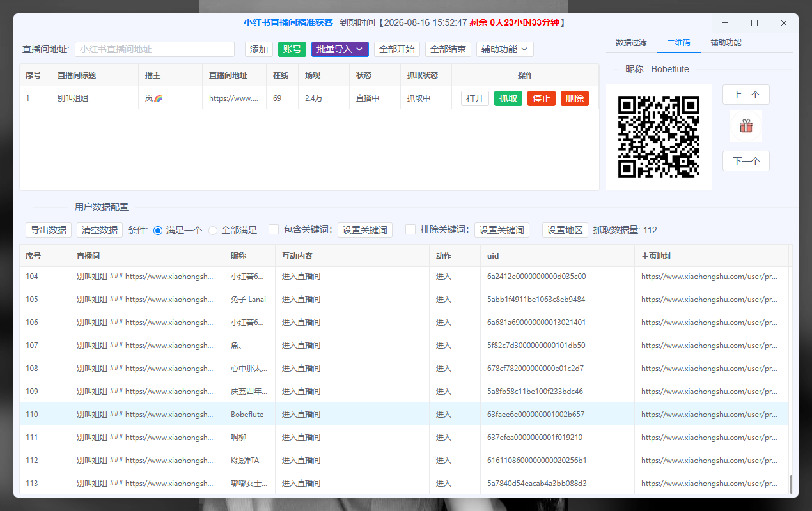812x511 pixels.
Task: Click the 添加 button
Action: click(x=259, y=49)
